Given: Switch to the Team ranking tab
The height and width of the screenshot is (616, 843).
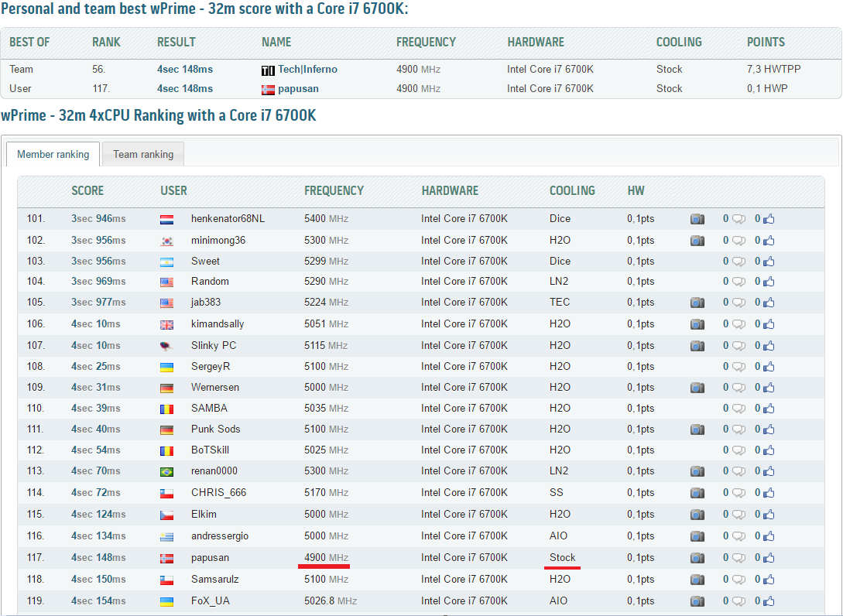Looking at the screenshot, I should [143, 154].
